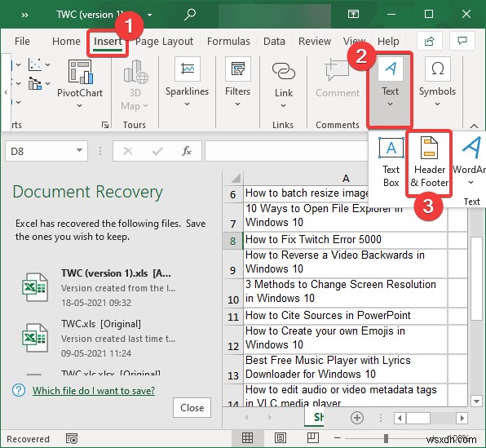Open ribbon display options
The width and height of the screenshot is (486, 448).
353,14
